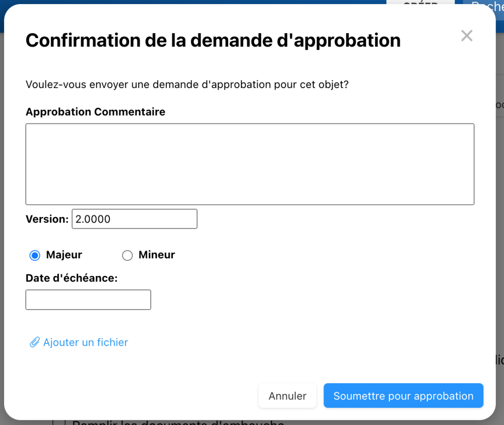Click the Version: label text
This screenshot has width=504, height=425.
point(47,219)
